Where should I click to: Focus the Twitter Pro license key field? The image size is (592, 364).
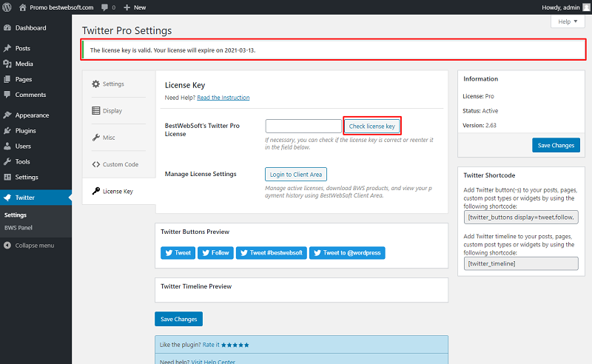pos(303,126)
